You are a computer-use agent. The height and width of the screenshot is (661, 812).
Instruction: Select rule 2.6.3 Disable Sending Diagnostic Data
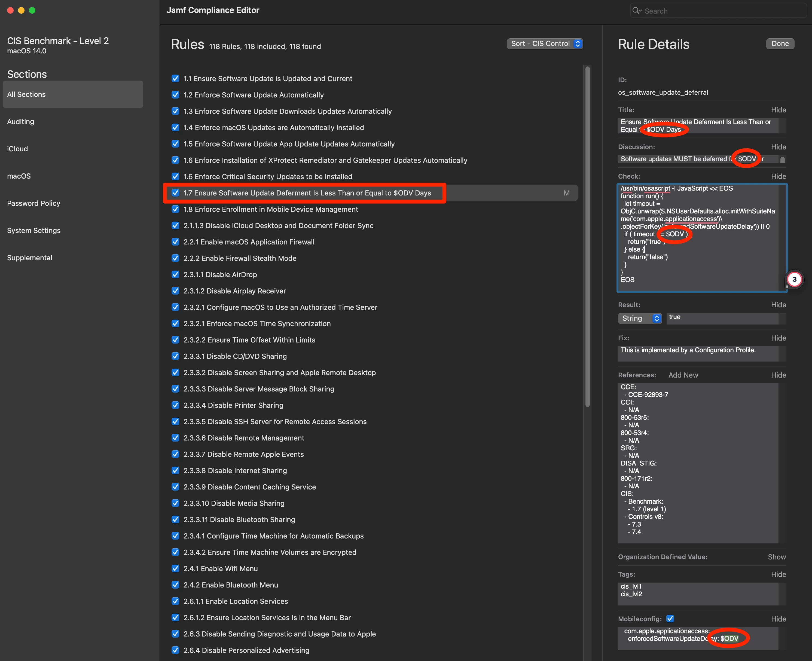click(280, 634)
